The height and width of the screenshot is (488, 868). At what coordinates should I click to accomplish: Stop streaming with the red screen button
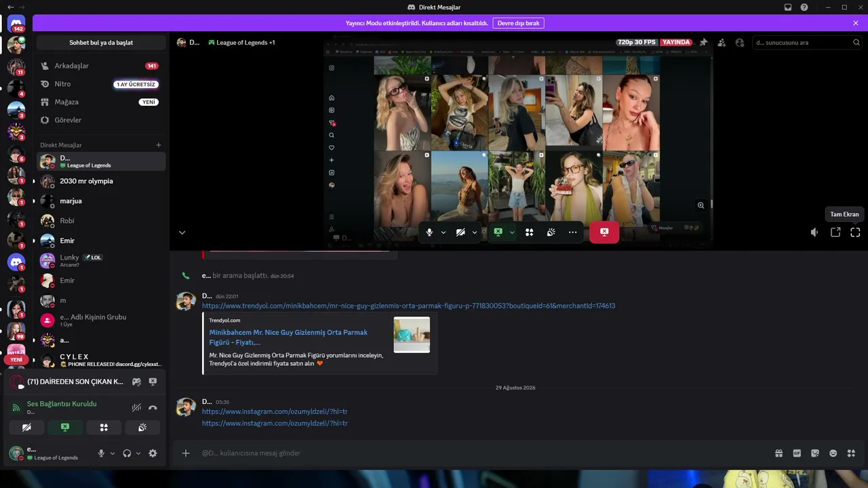click(x=604, y=232)
